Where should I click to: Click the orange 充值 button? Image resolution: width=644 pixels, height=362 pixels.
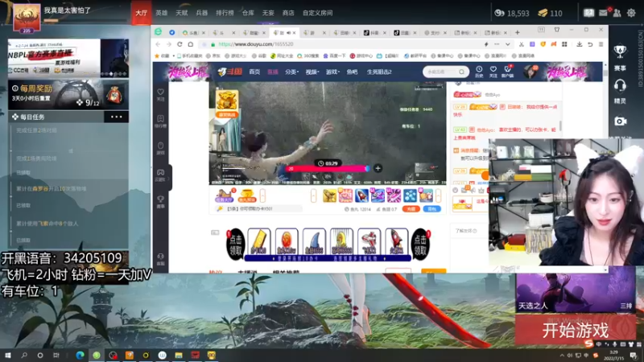coord(411,209)
